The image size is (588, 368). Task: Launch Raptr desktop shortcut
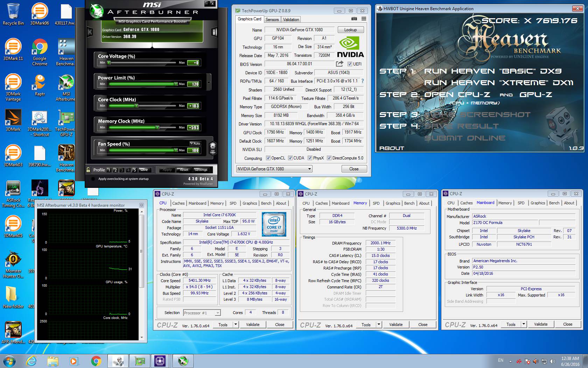coord(40,85)
